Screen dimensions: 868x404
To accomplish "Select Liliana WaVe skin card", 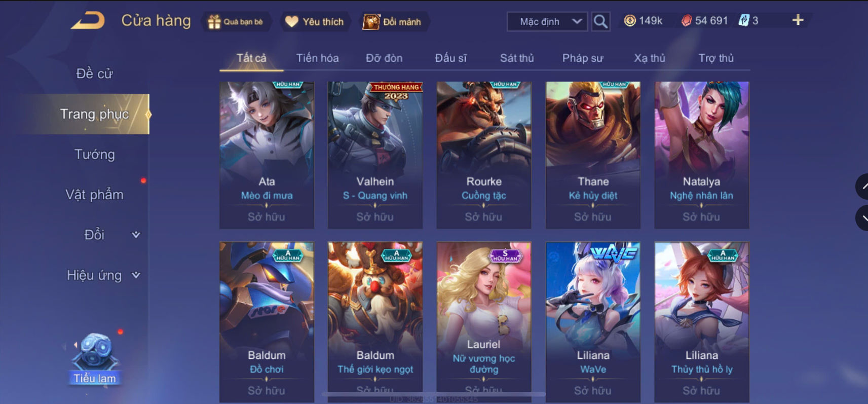I will tap(593, 322).
